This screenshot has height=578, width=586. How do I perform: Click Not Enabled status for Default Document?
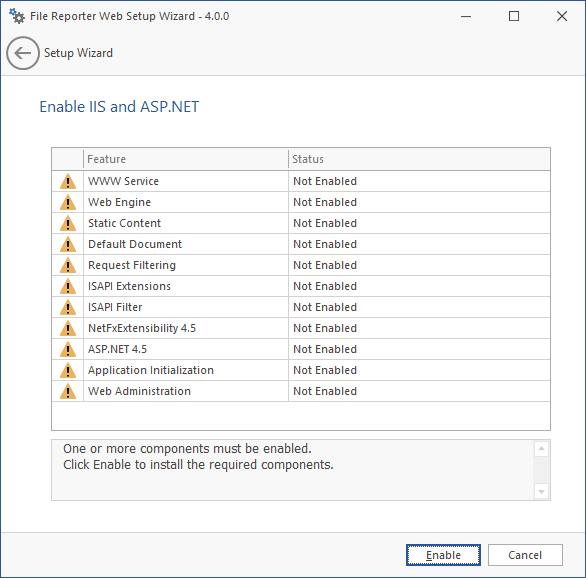[325, 244]
